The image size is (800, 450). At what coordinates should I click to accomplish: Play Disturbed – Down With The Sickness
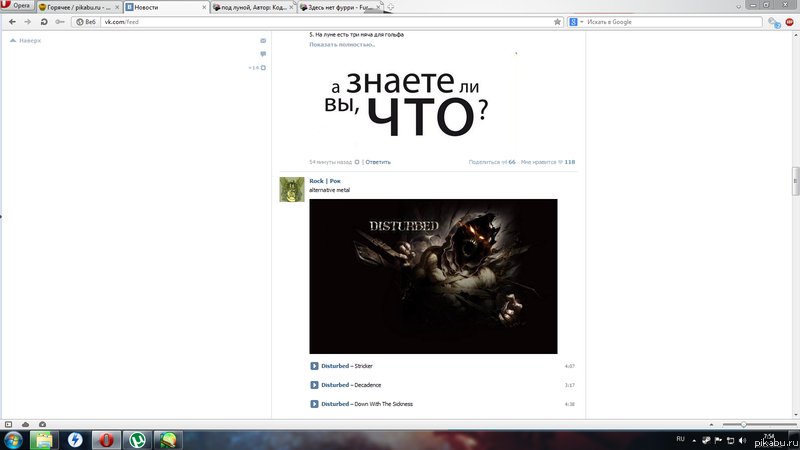tap(314, 404)
